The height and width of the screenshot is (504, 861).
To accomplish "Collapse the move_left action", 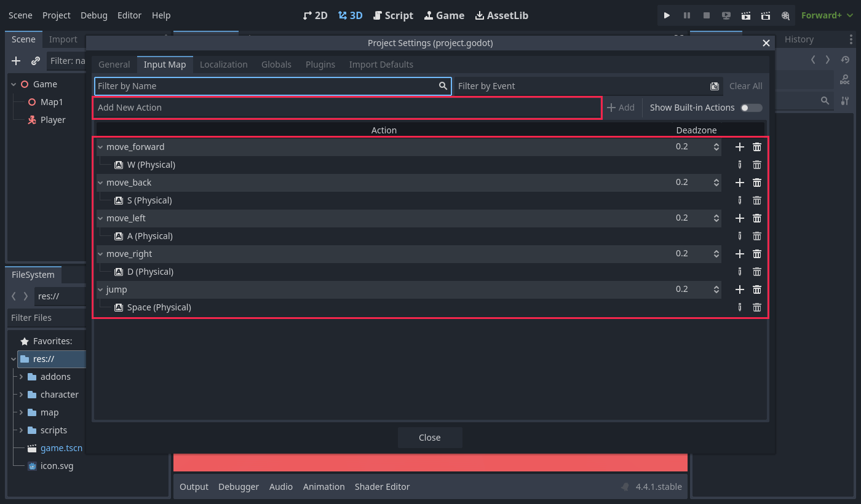I will (100, 218).
